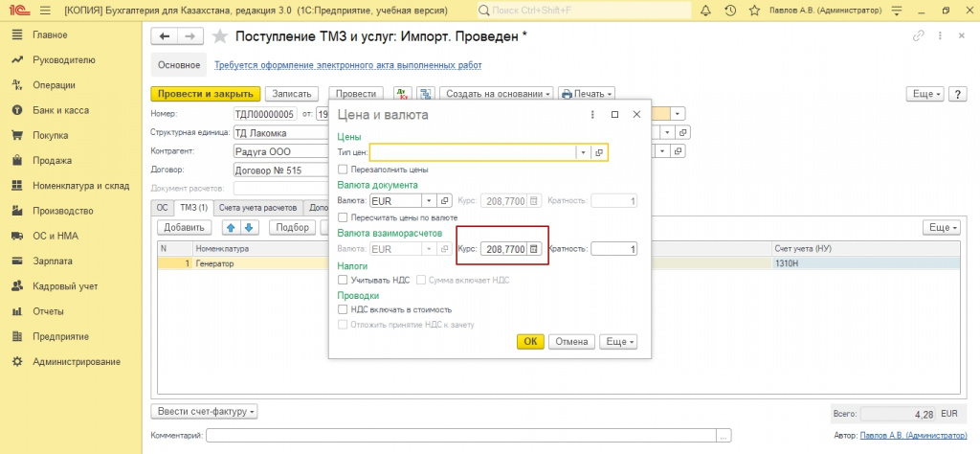Select Основное page tab
Viewport: 980px width, 454px height.
pyautogui.click(x=179, y=65)
